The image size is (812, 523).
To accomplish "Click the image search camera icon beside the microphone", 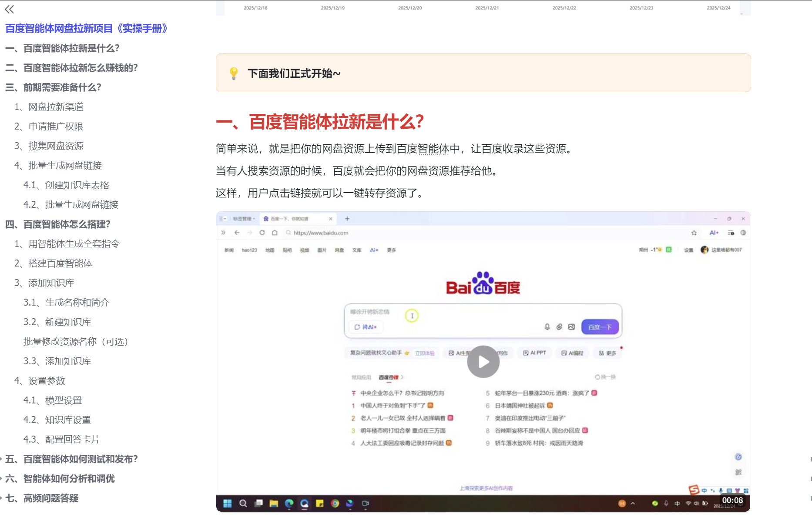I will [x=572, y=327].
